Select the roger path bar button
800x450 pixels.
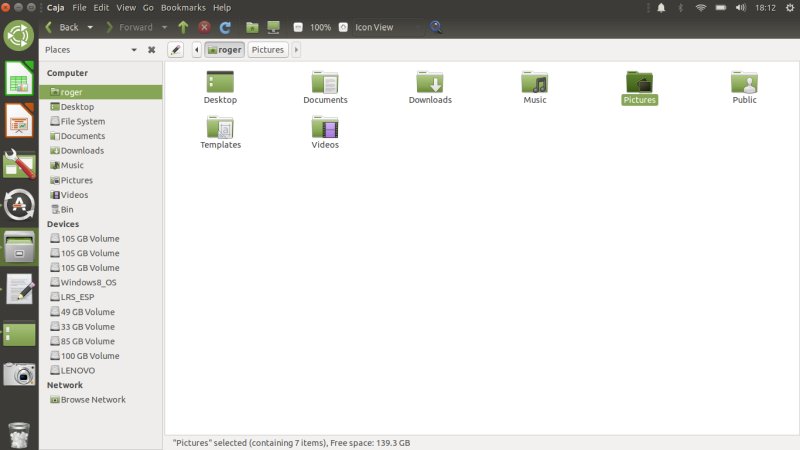224,49
